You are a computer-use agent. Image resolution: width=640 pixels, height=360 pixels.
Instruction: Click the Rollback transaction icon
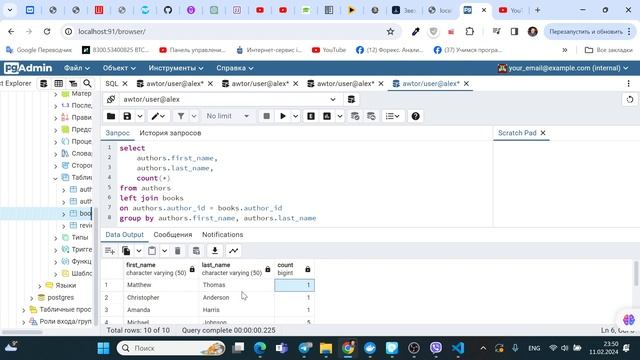pos(371,116)
